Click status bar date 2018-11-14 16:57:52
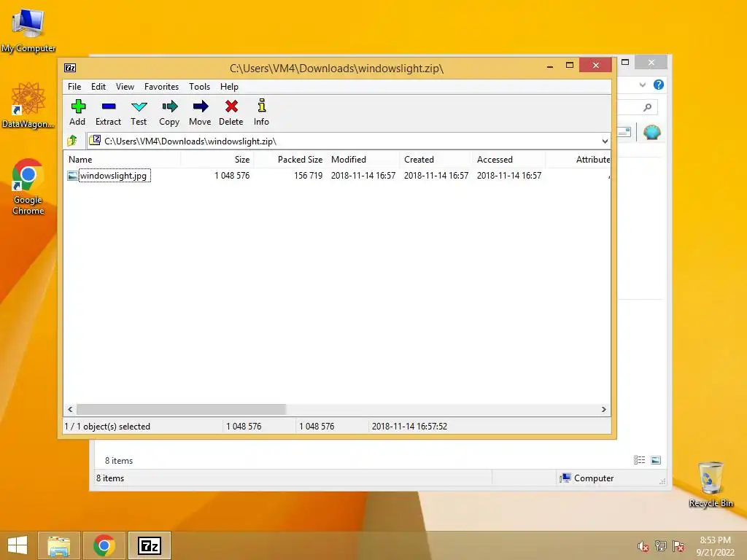The image size is (747, 560). pyautogui.click(x=410, y=427)
